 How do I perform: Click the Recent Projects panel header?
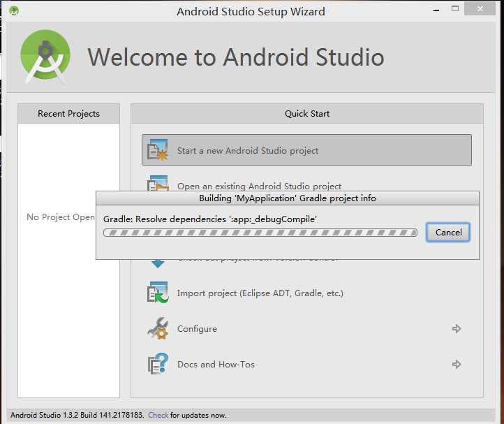point(68,114)
